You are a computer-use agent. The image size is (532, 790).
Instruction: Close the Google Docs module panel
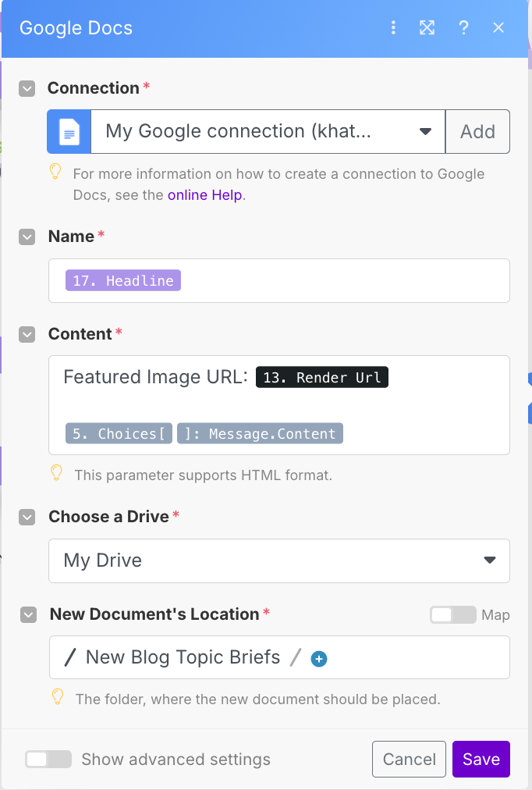(499, 28)
